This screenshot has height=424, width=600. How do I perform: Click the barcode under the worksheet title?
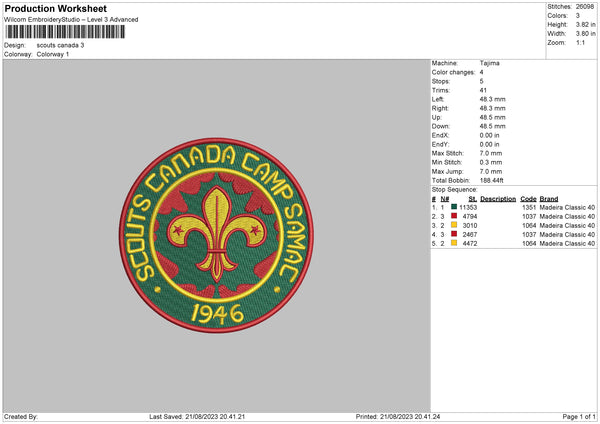coord(65,32)
